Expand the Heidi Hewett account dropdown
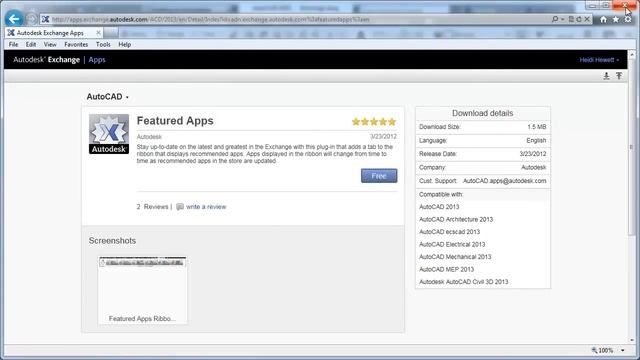The width and height of the screenshot is (640, 360). 599,60
